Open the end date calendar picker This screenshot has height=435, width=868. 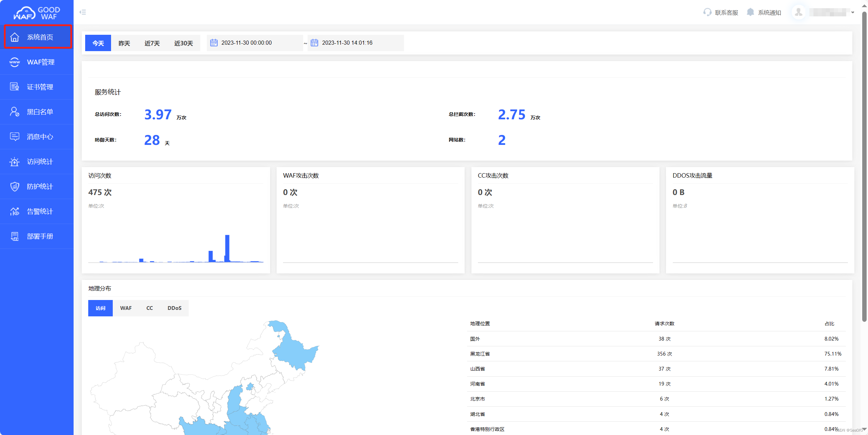pos(314,43)
